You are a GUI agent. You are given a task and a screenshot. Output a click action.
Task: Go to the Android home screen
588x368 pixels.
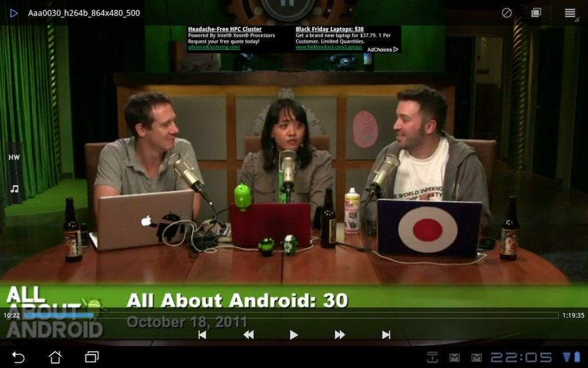pyautogui.click(x=55, y=357)
